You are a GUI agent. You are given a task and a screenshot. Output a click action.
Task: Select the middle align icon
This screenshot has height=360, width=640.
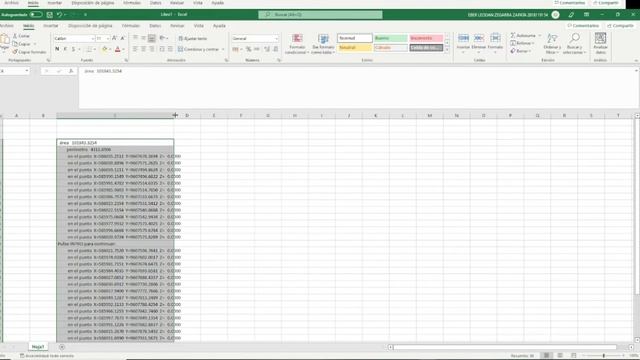click(x=143, y=38)
